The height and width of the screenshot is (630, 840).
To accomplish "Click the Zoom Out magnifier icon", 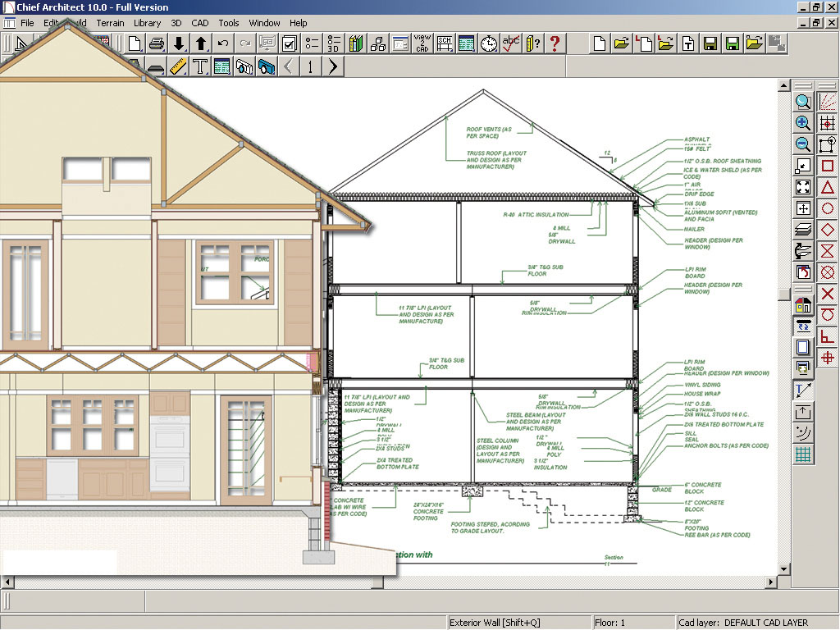I will pyautogui.click(x=802, y=144).
